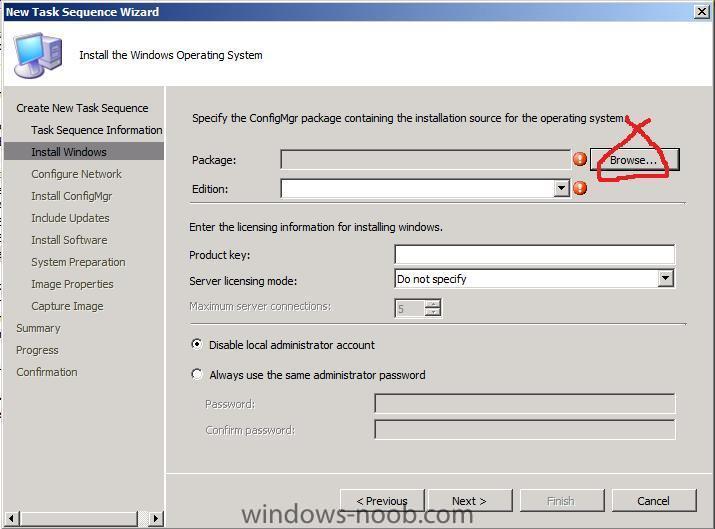Click the sidebar horizontal scrollbar thumb
Screen dimensions: 715x529
point(78,518)
